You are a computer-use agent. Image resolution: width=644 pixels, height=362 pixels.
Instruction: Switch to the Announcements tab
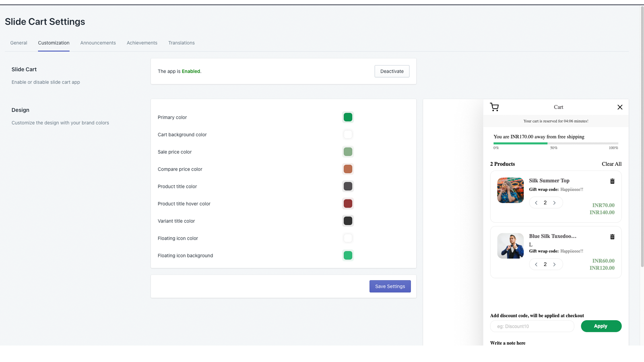pos(98,43)
